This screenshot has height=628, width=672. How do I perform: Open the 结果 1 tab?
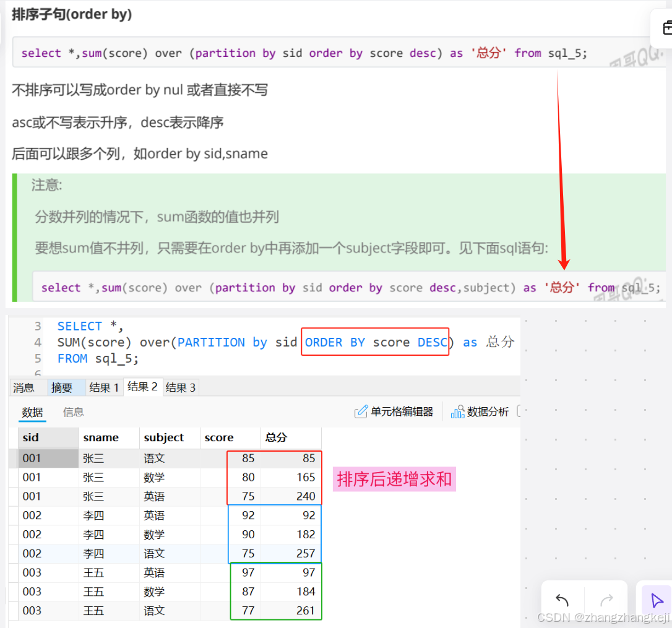(104, 387)
